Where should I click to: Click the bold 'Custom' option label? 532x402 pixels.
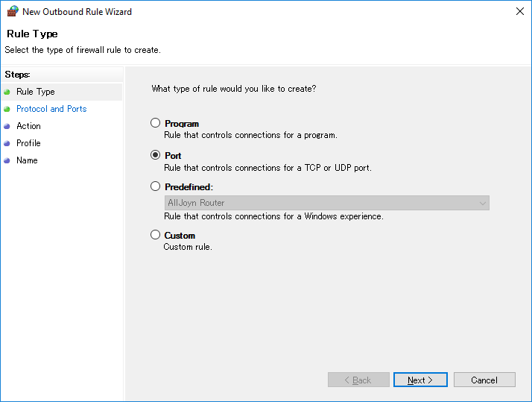[x=180, y=236]
